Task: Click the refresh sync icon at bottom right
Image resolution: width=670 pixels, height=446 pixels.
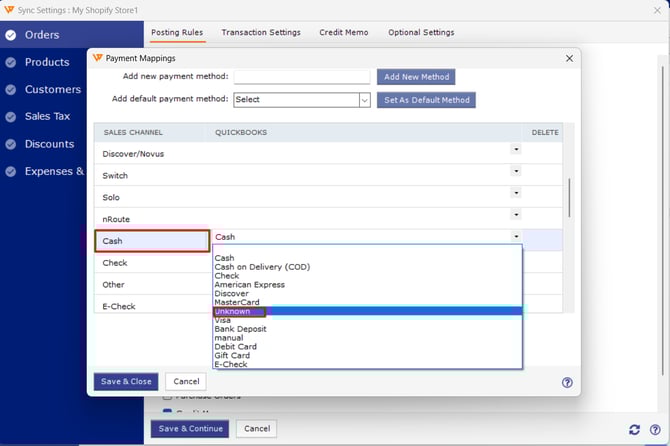Action: click(634, 429)
